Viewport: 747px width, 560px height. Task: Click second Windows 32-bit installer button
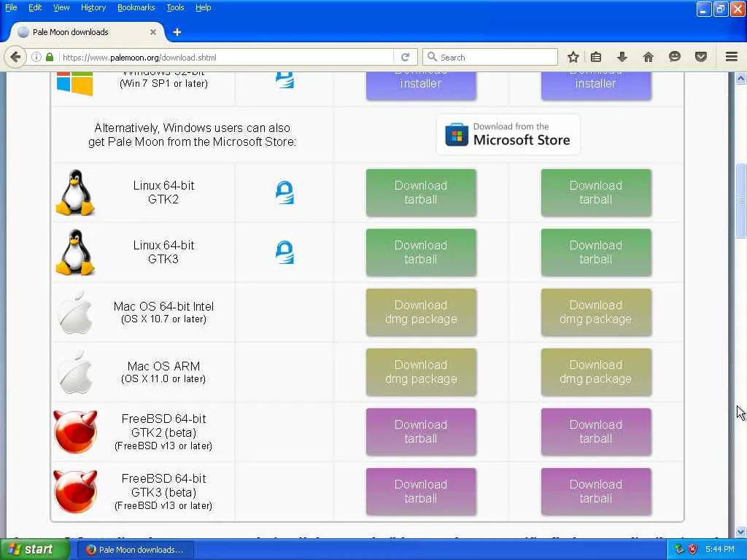tap(596, 86)
